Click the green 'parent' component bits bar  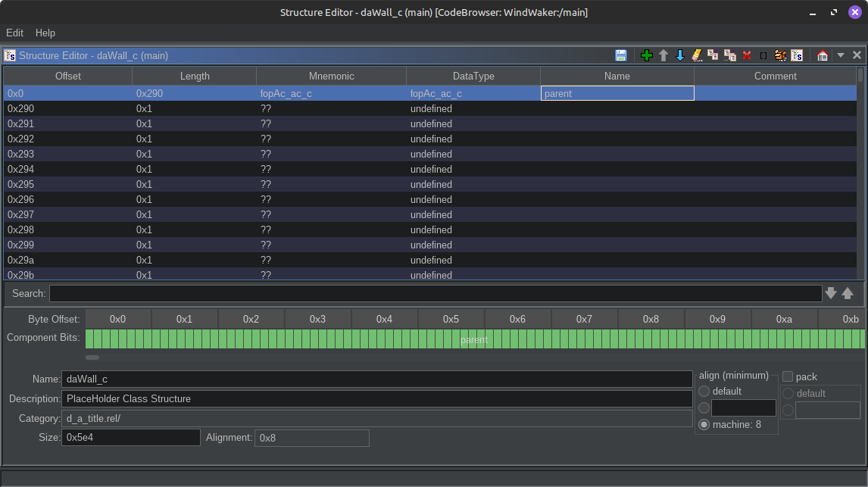[x=474, y=339]
